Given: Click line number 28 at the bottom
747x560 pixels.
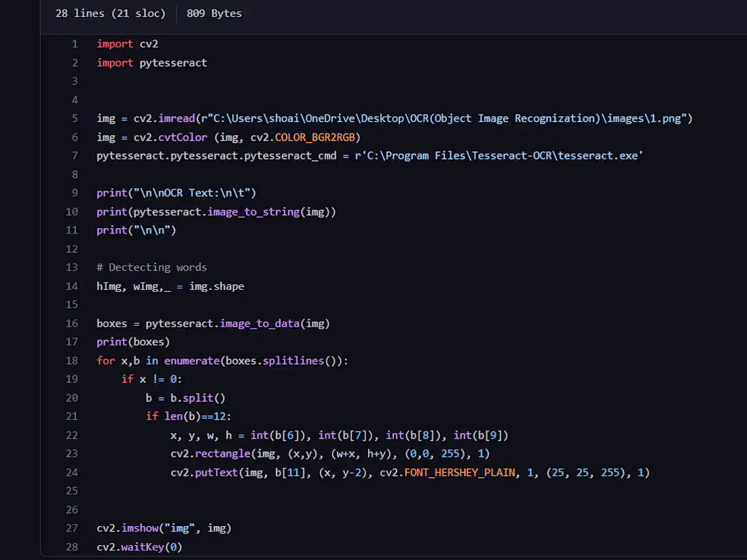Looking at the screenshot, I should [72, 546].
